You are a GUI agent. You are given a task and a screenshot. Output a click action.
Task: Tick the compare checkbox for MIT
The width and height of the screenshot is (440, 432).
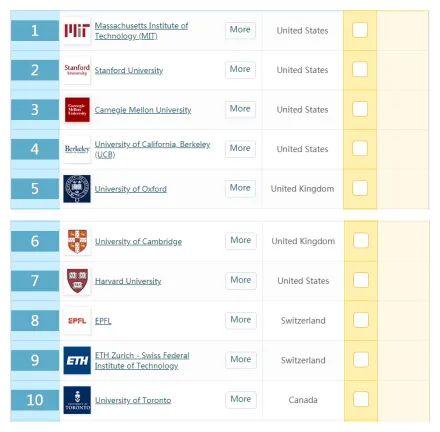360,30
